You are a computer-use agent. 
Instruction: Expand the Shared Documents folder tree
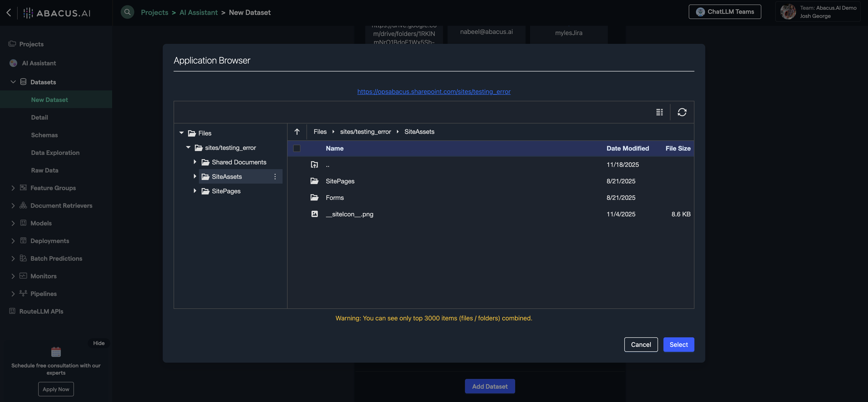tap(195, 162)
